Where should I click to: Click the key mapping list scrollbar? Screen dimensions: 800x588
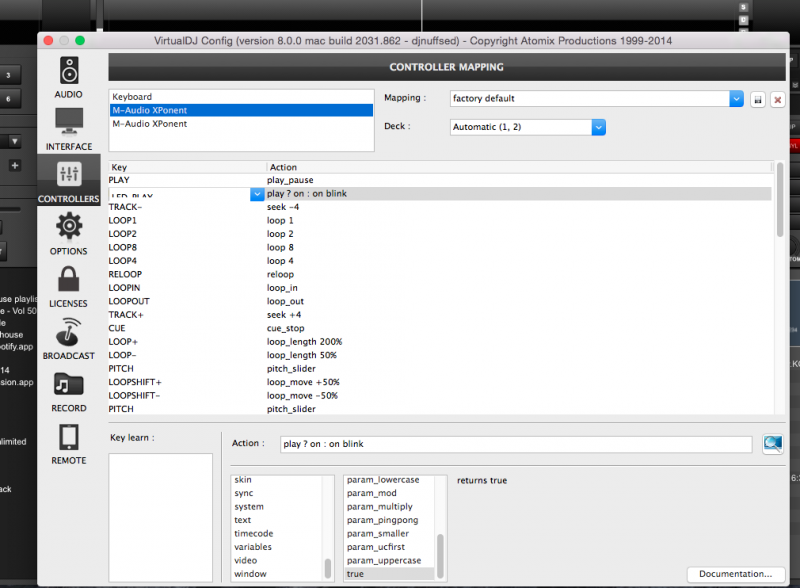coord(780,199)
